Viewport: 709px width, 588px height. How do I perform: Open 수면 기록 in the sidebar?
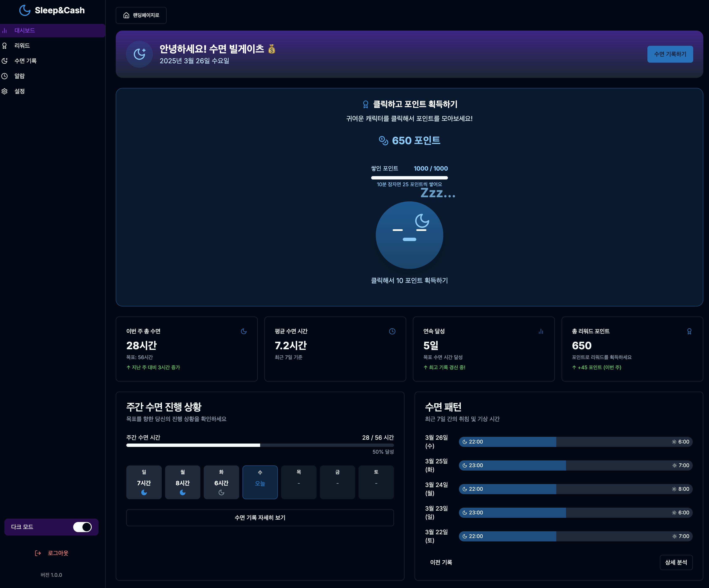coord(25,61)
